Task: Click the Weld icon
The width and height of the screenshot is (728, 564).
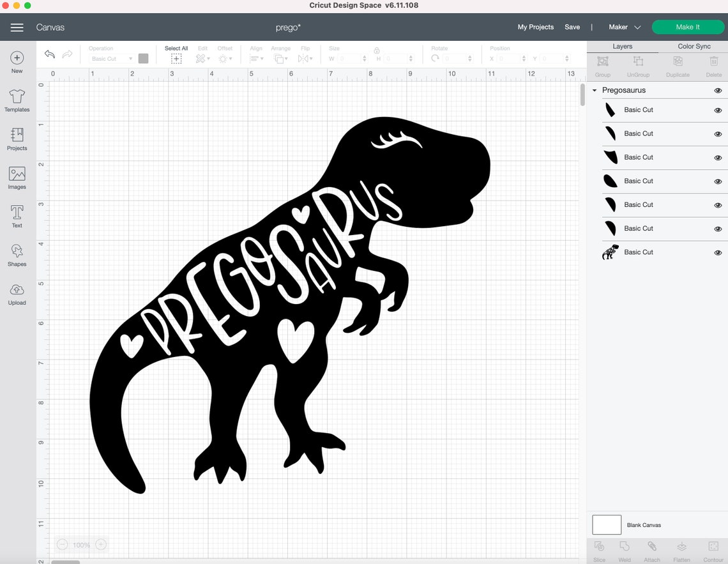Action: click(625, 550)
